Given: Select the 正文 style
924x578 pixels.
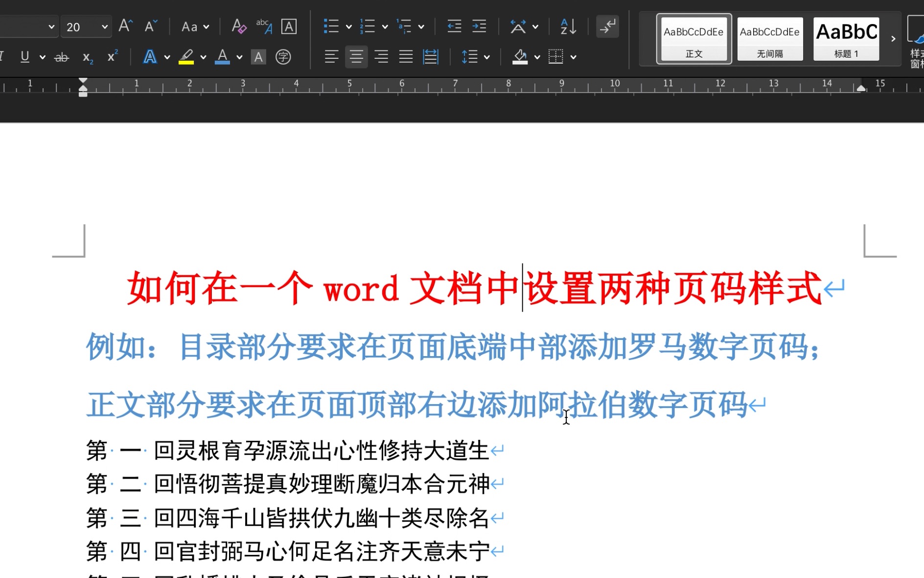Looking at the screenshot, I should click(x=694, y=39).
